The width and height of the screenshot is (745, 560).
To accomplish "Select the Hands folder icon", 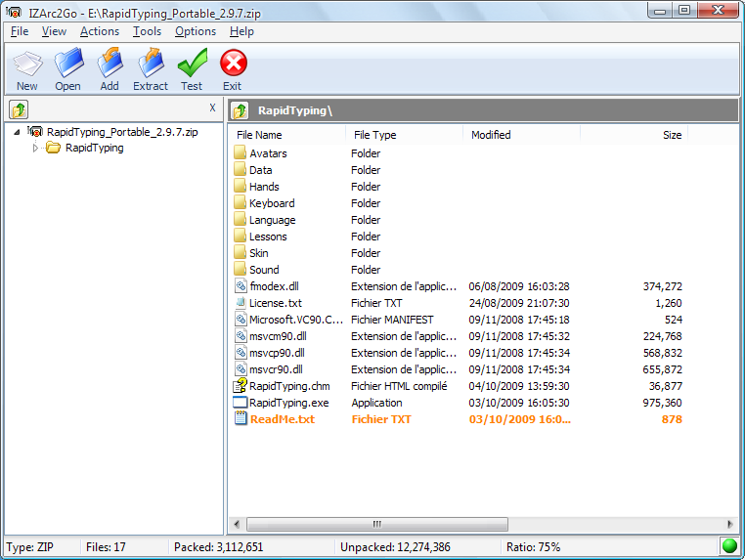I will [240, 187].
